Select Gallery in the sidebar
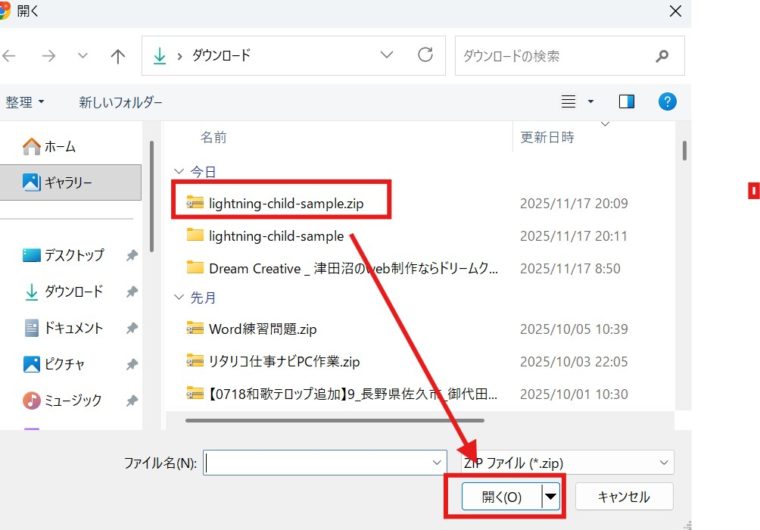This screenshot has width=760, height=530. 68,182
